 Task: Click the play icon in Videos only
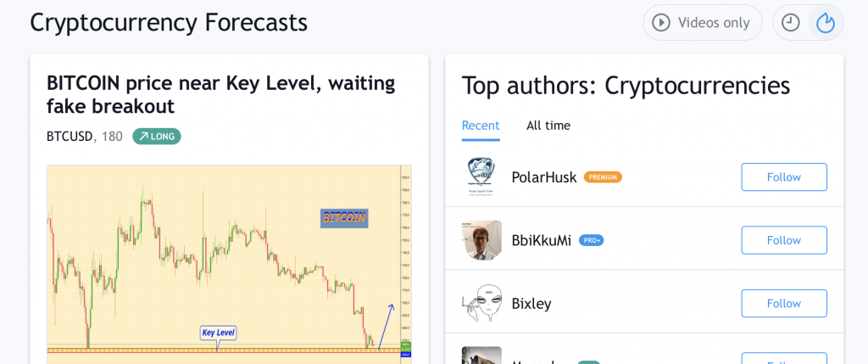pyautogui.click(x=661, y=23)
